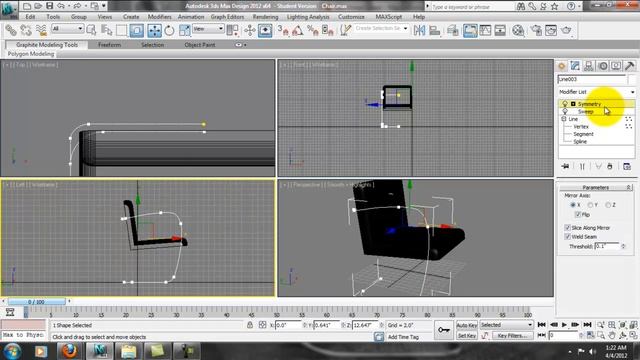The width and height of the screenshot is (640, 360).
Task: Toggle the Auto Key button
Action: (467, 325)
